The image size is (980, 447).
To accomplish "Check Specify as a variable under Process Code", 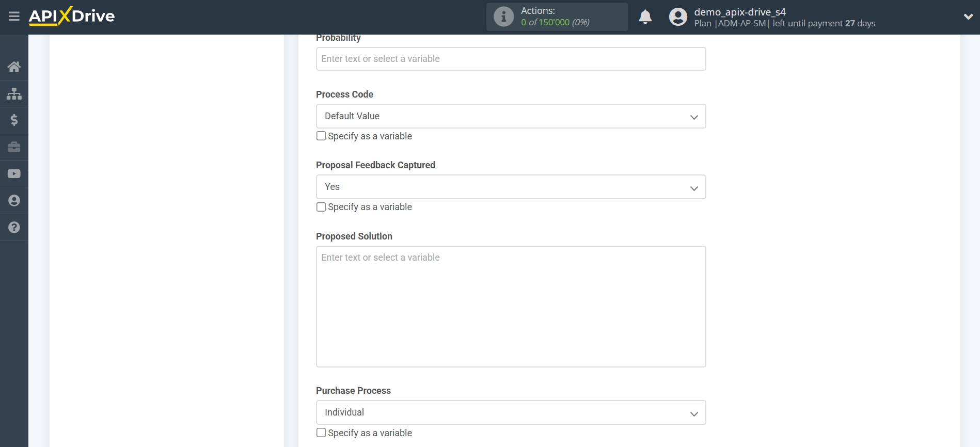I will point(321,136).
